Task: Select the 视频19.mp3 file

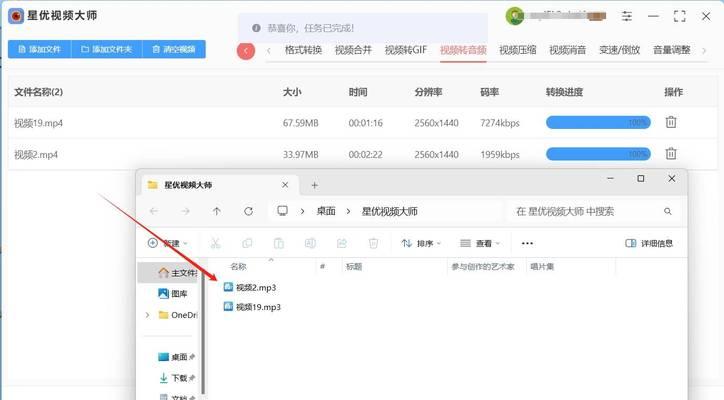Action: coord(252,307)
